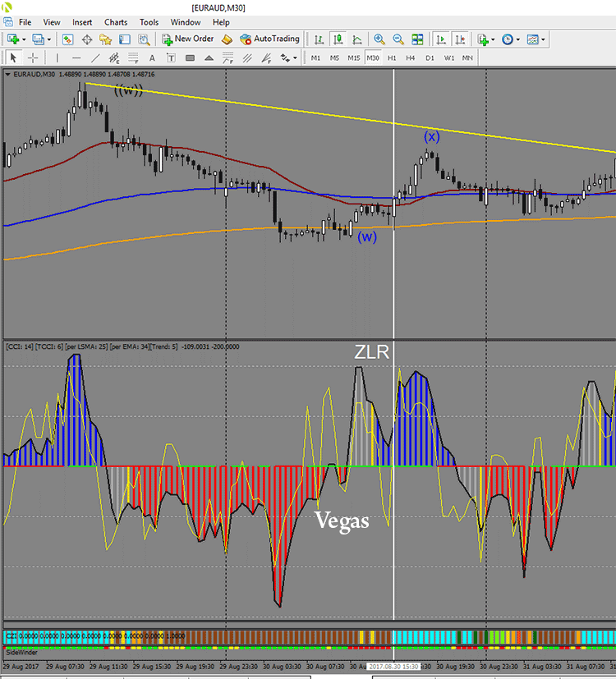Screen dimensions: 616x679
Task: Open the File menu
Action: [25, 22]
